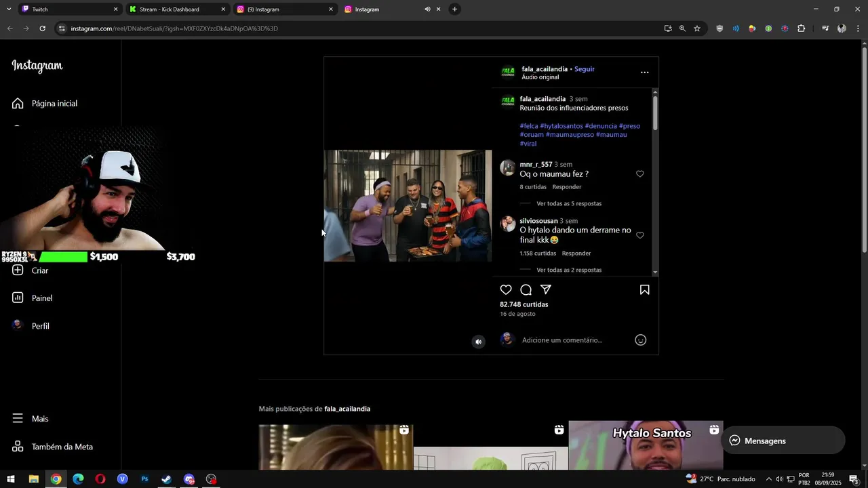The height and width of the screenshot is (488, 868).
Task: Open the Chrome extensions puzzle icon
Action: pos(802,28)
